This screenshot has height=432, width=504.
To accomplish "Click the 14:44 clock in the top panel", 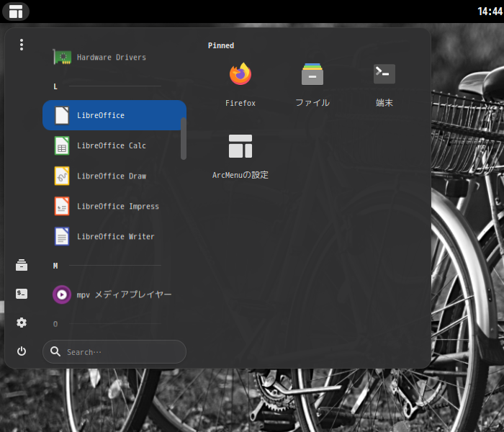I will (x=490, y=12).
